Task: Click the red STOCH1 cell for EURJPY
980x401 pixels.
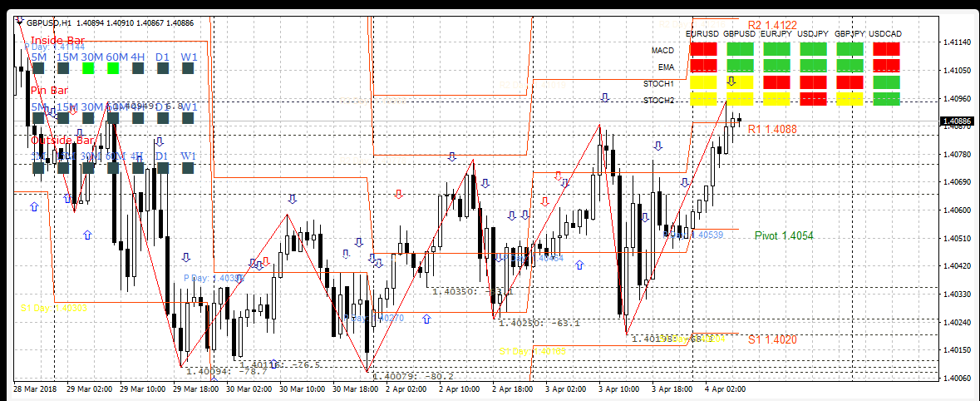Action: click(777, 82)
